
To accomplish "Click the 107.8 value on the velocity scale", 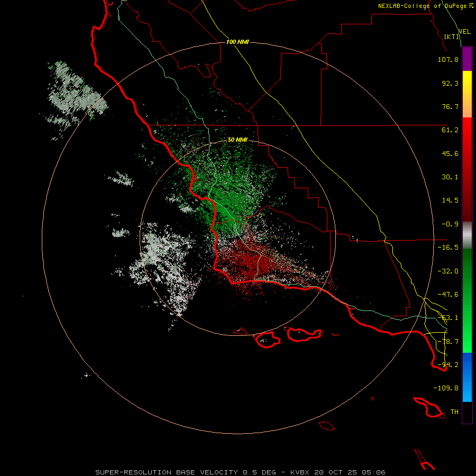I will (448, 59).
